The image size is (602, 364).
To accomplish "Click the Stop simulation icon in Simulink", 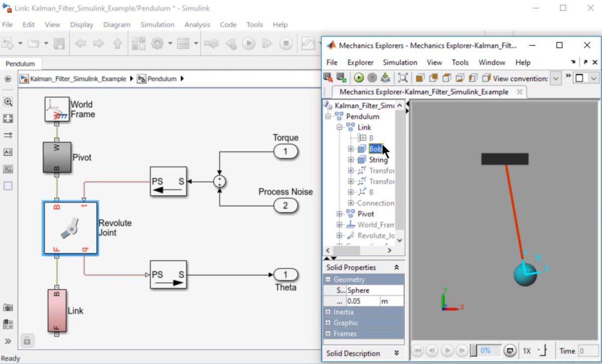I will point(285,43).
